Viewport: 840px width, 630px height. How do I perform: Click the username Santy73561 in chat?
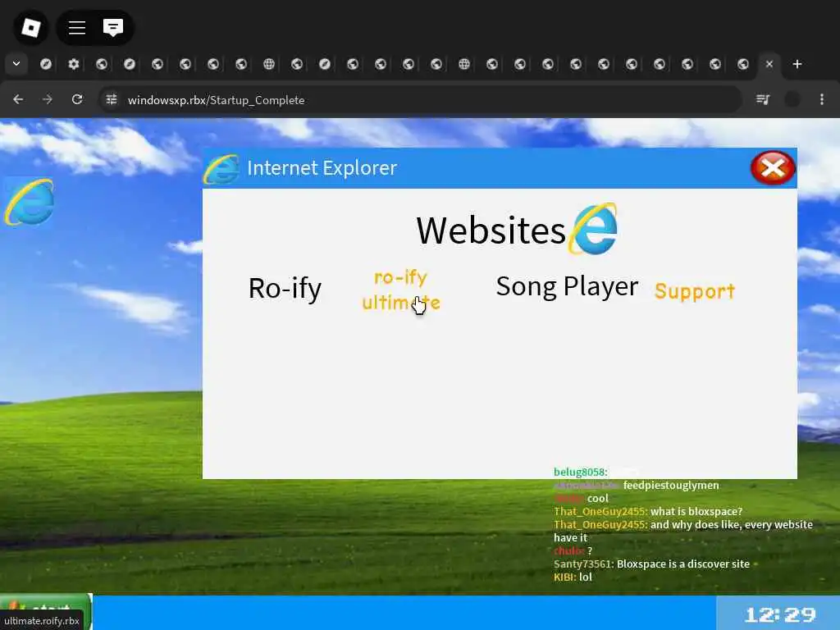coord(583,564)
